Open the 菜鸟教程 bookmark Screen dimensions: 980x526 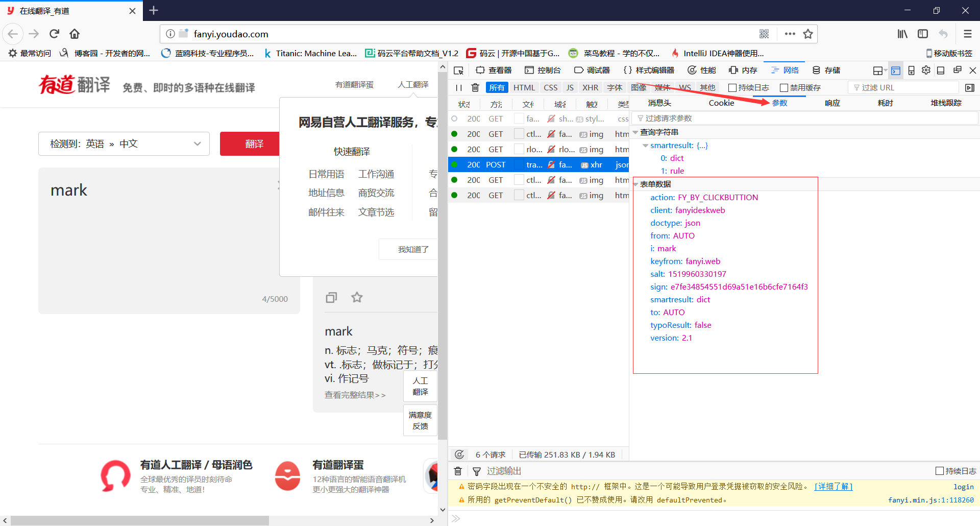pos(614,53)
